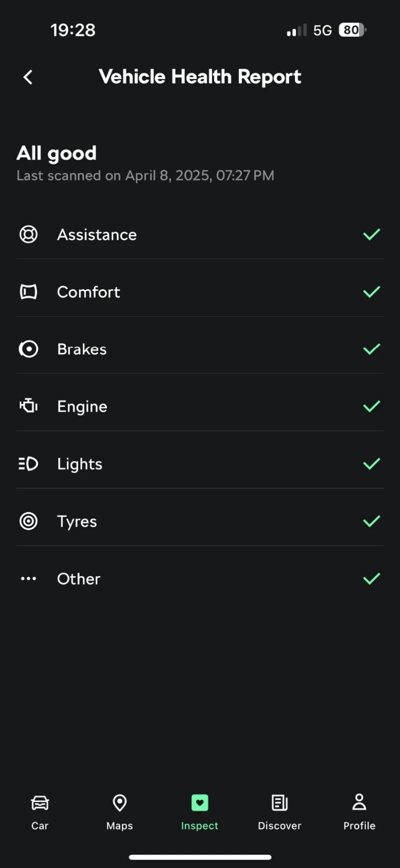The image size is (400, 868).
Task: Tap the green checkmark beside Tyres
Action: click(x=371, y=521)
